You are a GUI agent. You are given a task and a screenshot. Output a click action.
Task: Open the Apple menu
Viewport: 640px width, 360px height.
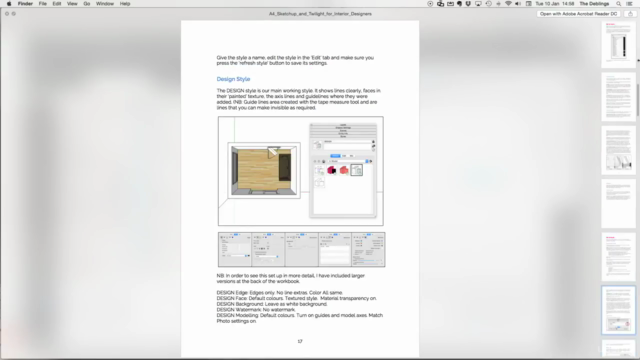click(9, 4)
